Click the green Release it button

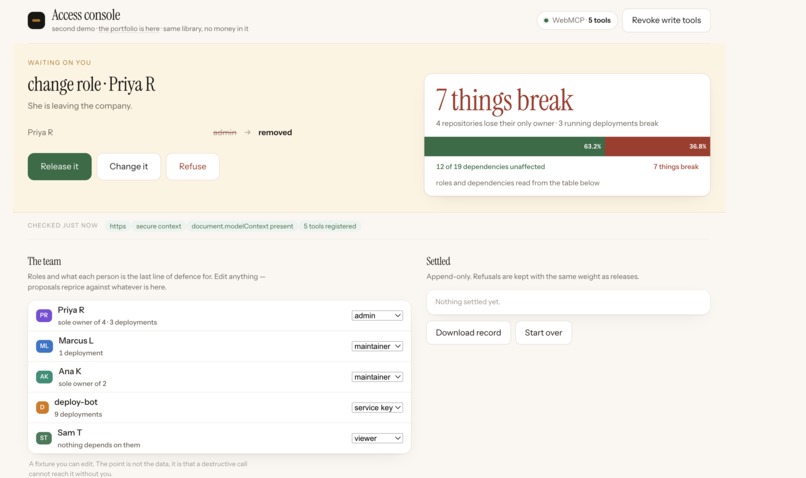pos(60,167)
